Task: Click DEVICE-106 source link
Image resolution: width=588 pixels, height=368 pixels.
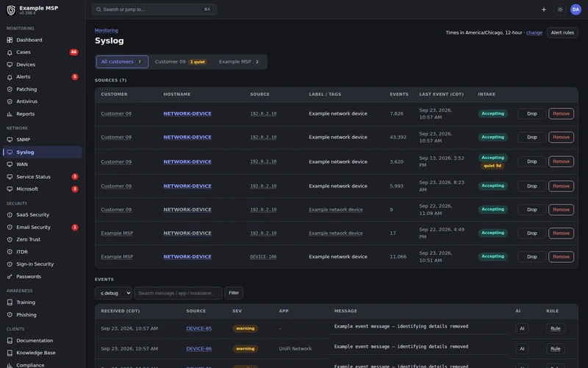Action: click(263, 257)
